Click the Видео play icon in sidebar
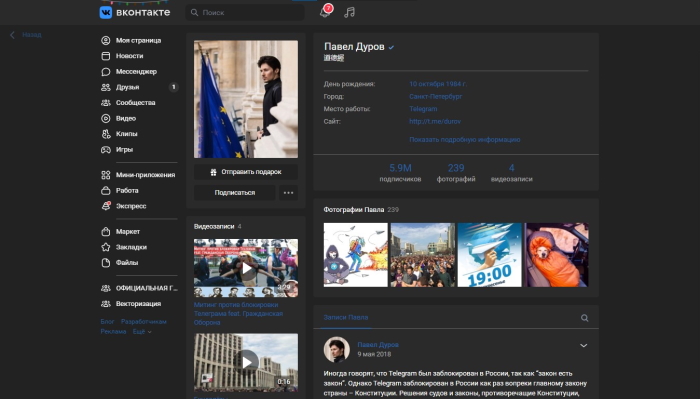 click(x=106, y=118)
